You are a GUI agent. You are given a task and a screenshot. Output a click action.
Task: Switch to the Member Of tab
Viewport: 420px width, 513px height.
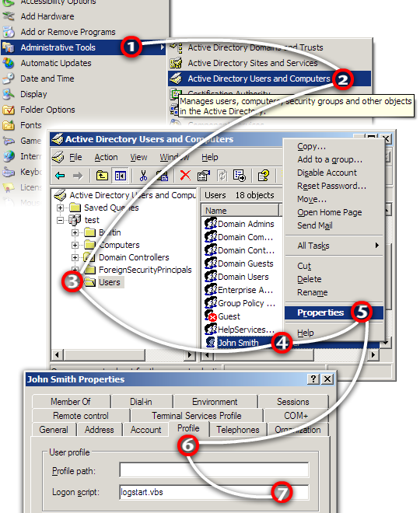[71, 401]
